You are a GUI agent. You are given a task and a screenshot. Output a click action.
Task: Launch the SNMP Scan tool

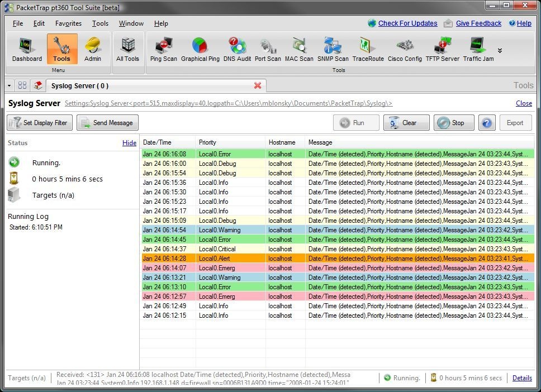coord(333,50)
